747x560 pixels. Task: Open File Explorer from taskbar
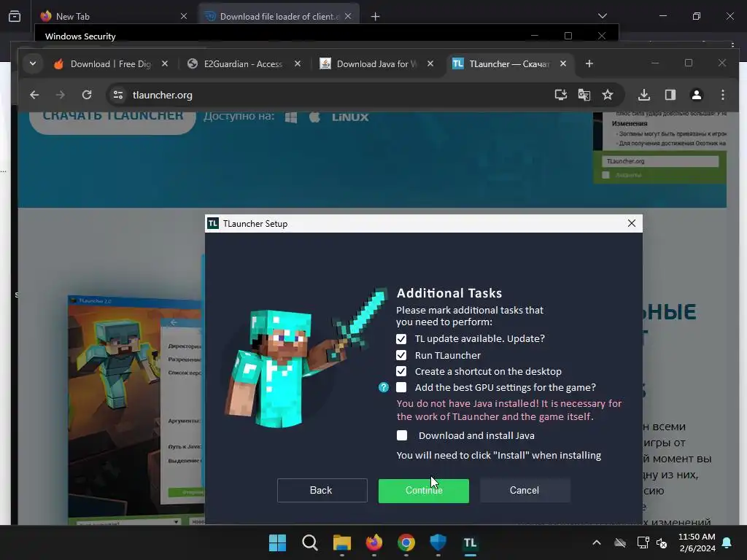(341, 542)
